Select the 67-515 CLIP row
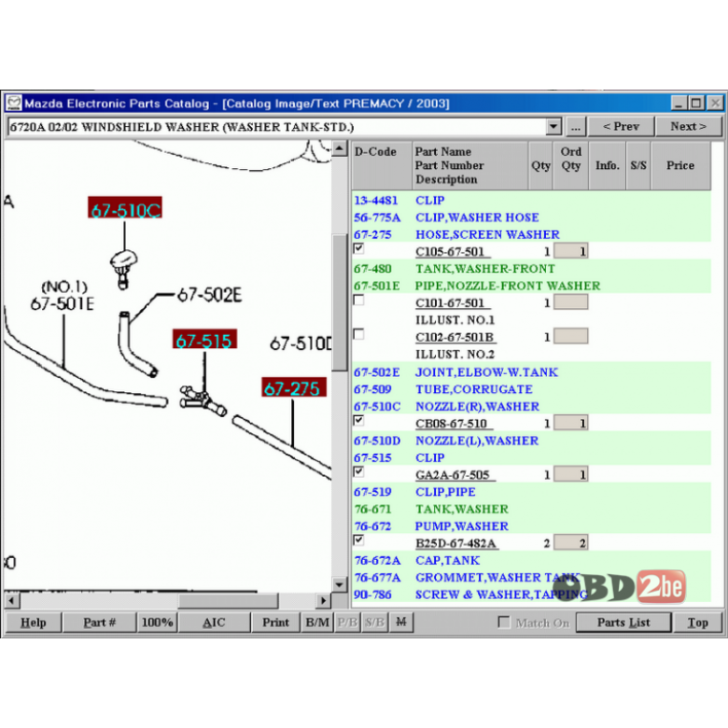The image size is (728, 728). click(531, 457)
